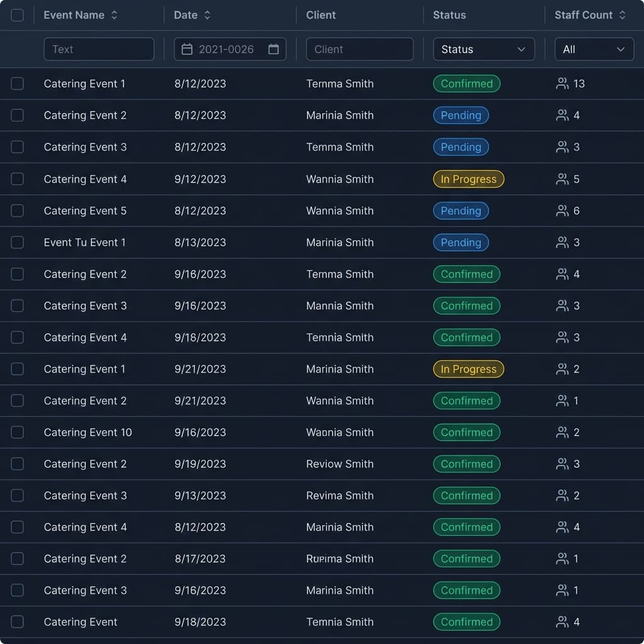Expand the All staff count dropdown
The height and width of the screenshot is (644, 644).
[594, 49]
